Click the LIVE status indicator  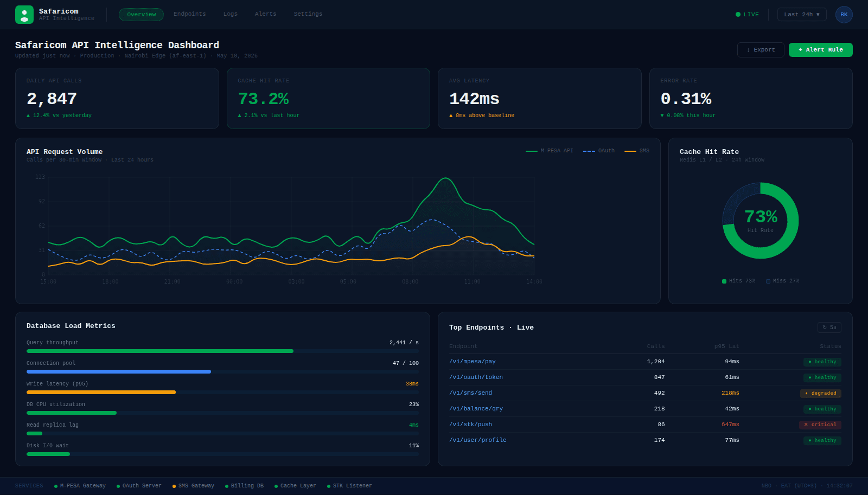click(x=747, y=15)
